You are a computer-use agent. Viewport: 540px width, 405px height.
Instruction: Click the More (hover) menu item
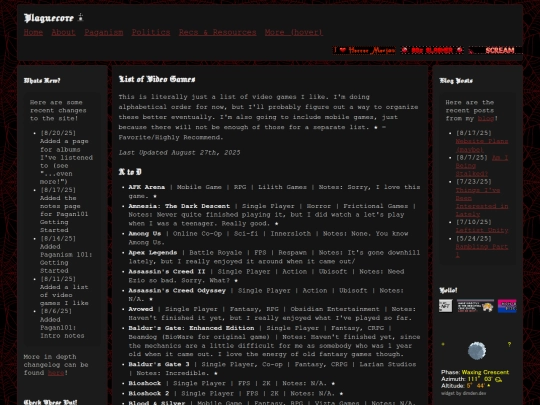(294, 32)
